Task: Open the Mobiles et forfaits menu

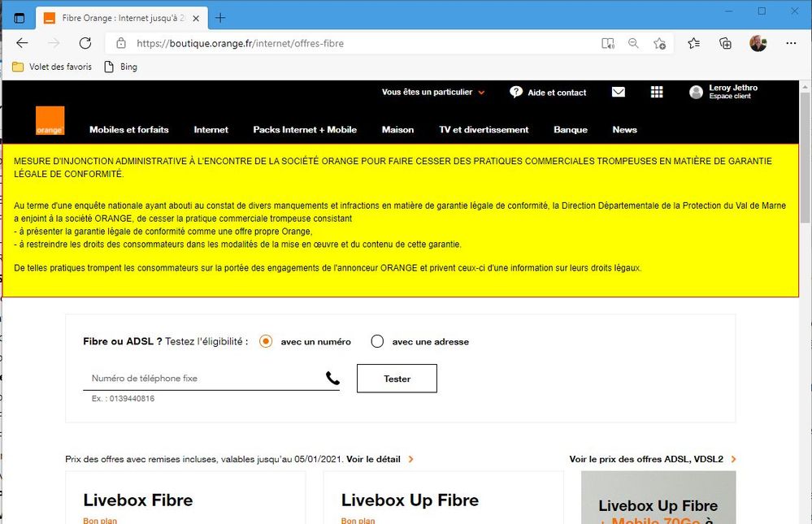Action: 129,130
